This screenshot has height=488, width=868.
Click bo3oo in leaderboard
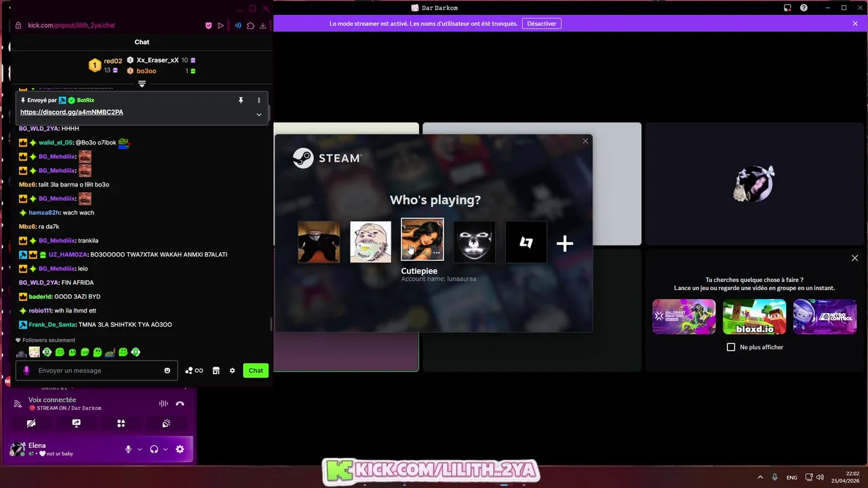coord(146,71)
